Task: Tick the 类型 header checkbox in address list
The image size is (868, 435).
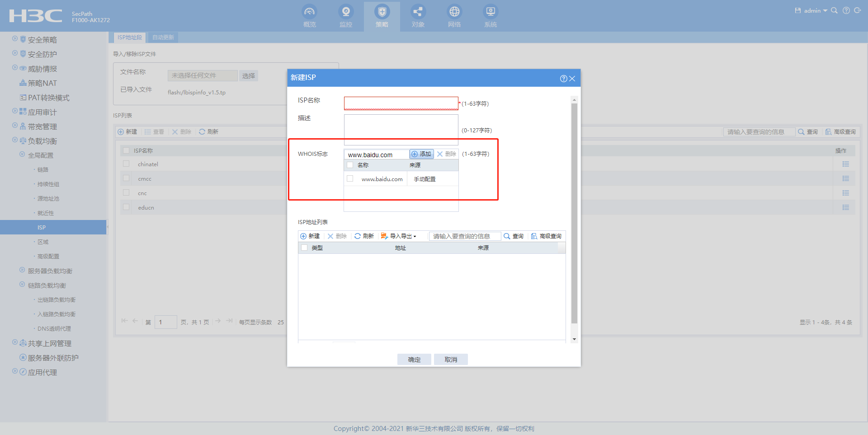Action: (x=304, y=248)
